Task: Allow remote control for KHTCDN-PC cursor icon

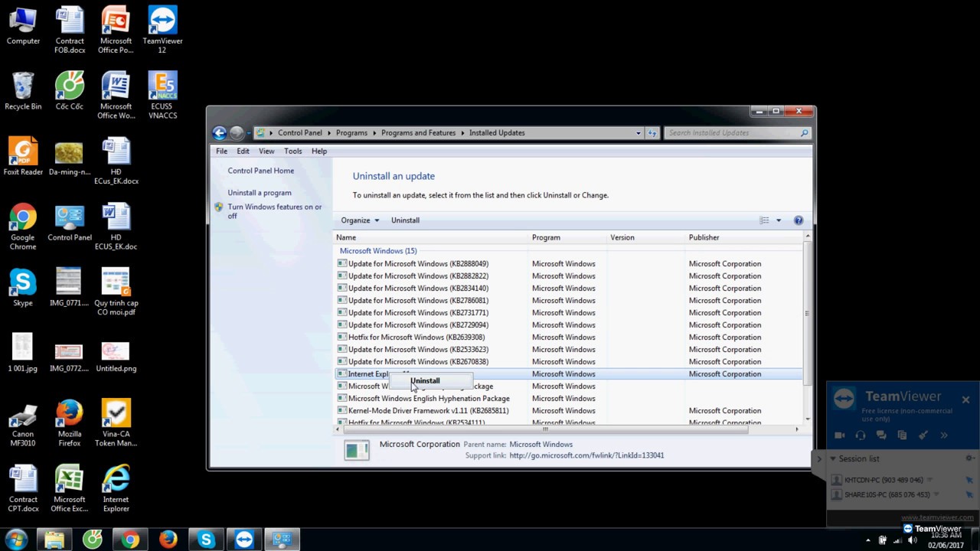Action: coord(969,480)
